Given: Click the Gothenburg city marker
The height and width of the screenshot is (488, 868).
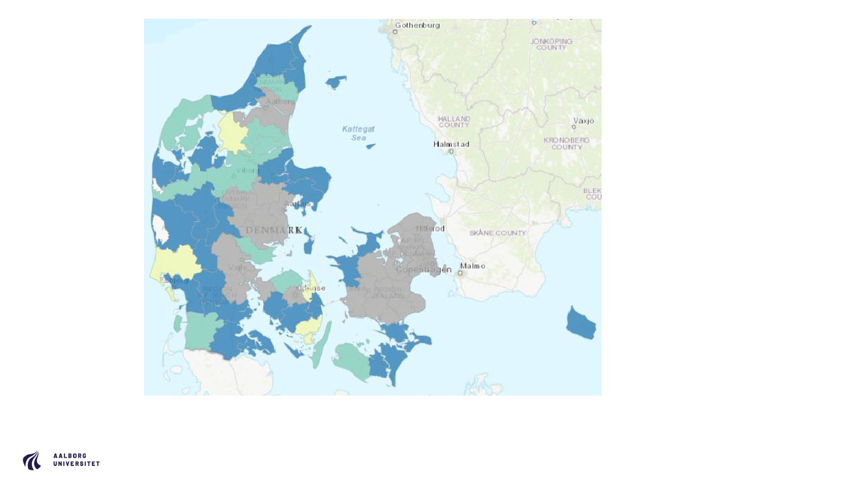Looking at the screenshot, I should click(395, 31).
